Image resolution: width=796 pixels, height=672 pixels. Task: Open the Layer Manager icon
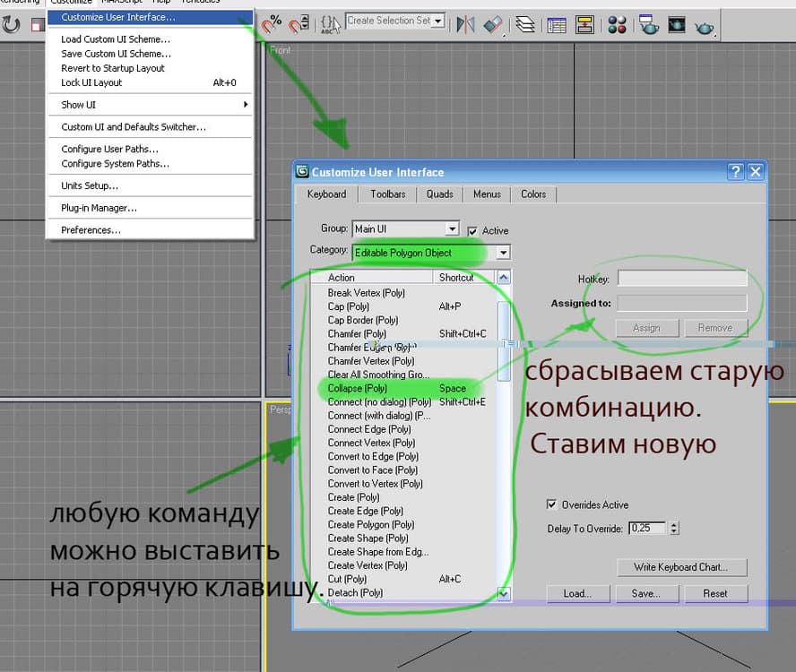(x=524, y=23)
